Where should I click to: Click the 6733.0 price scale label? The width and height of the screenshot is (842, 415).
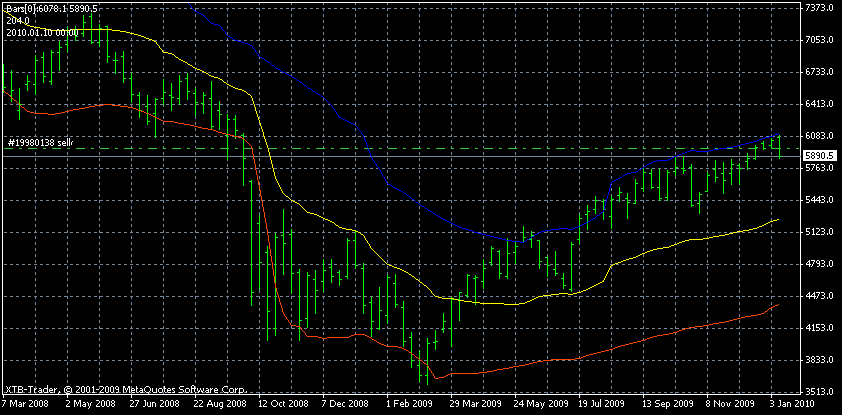point(820,72)
